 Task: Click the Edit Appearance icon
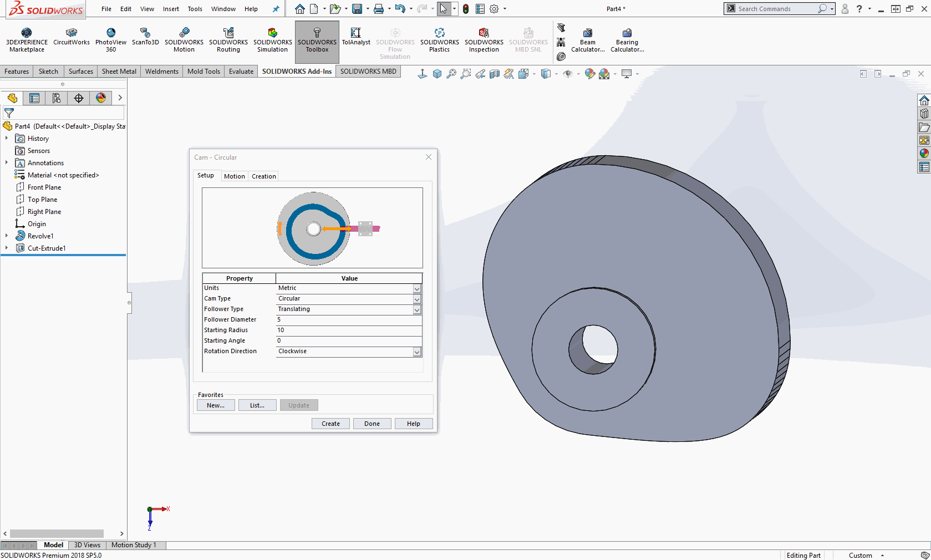pos(589,74)
